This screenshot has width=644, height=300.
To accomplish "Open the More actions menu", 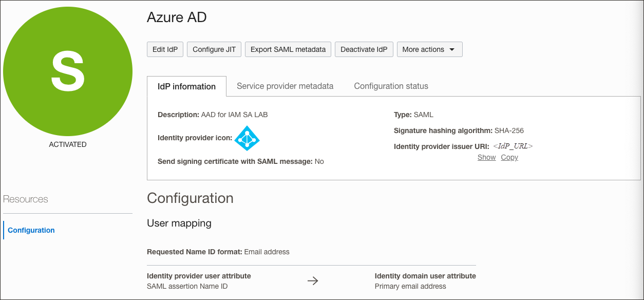I will tap(429, 49).
